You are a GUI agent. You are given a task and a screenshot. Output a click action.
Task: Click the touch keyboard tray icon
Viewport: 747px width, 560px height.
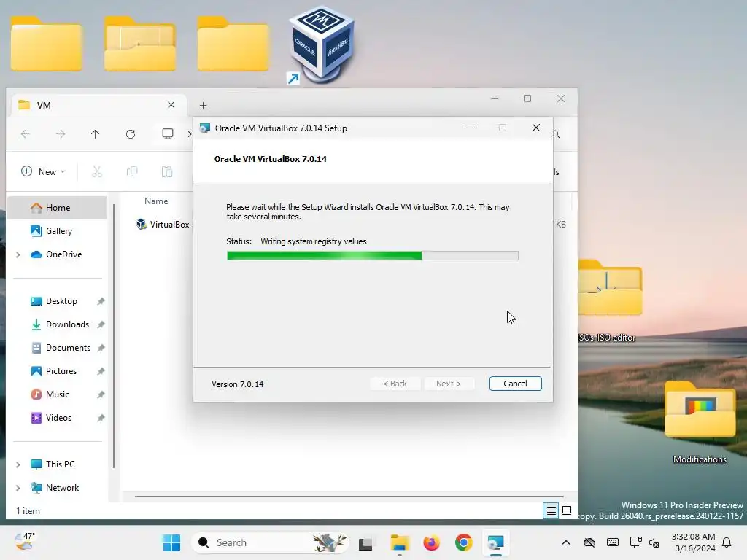[x=613, y=542]
